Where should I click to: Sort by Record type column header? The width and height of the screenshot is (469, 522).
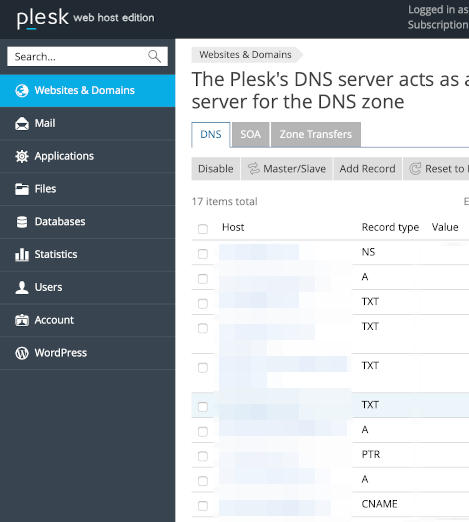point(390,227)
